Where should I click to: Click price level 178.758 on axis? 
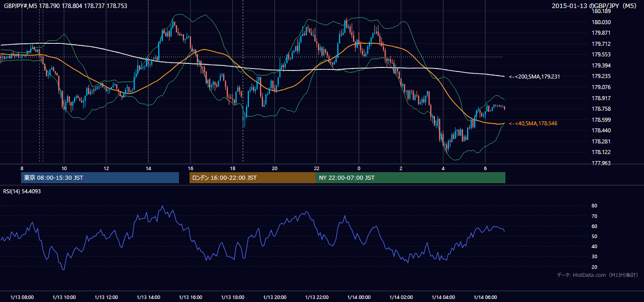[x=601, y=109]
